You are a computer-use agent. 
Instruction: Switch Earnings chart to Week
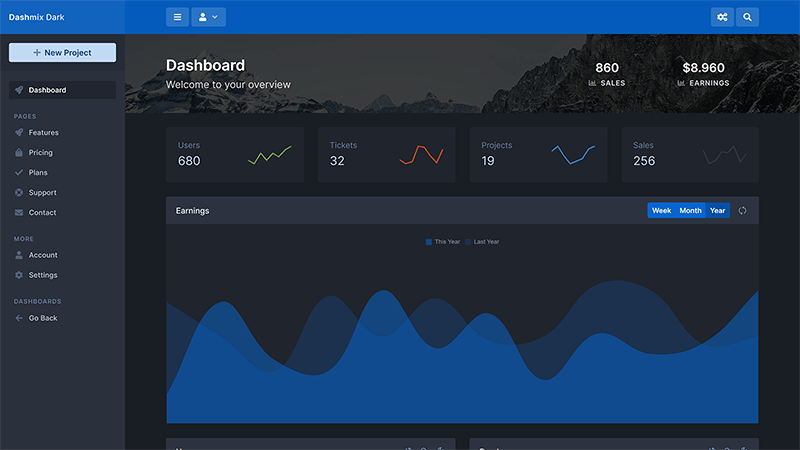tap(661, 210)
